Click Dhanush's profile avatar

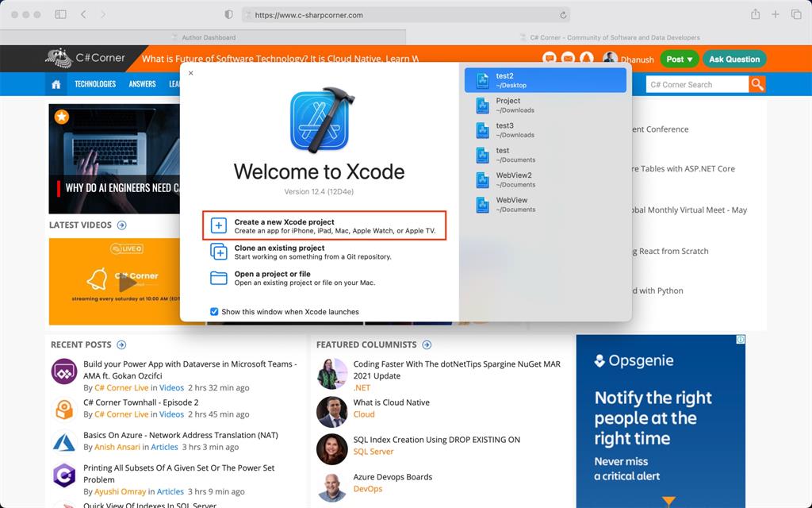610,59
